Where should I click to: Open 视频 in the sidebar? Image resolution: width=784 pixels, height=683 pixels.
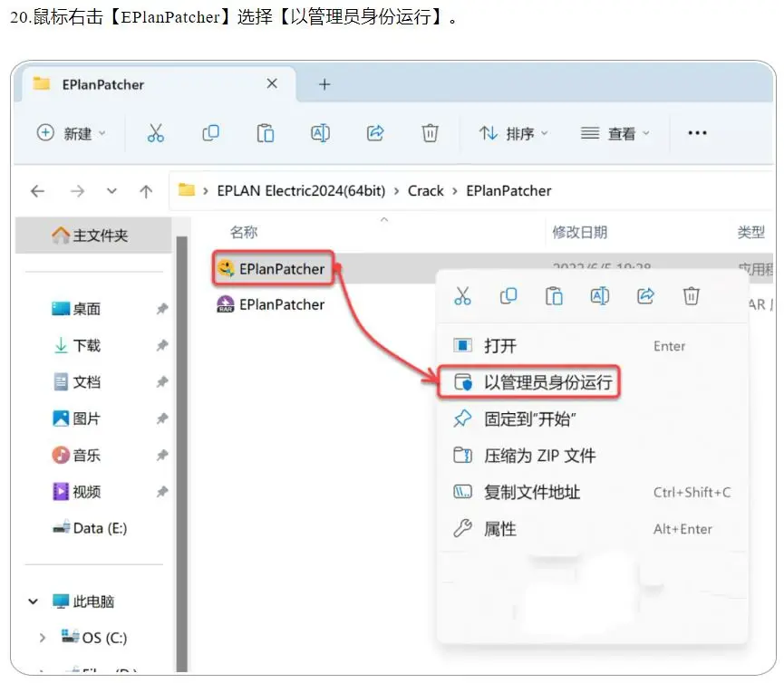click(76, 492)
